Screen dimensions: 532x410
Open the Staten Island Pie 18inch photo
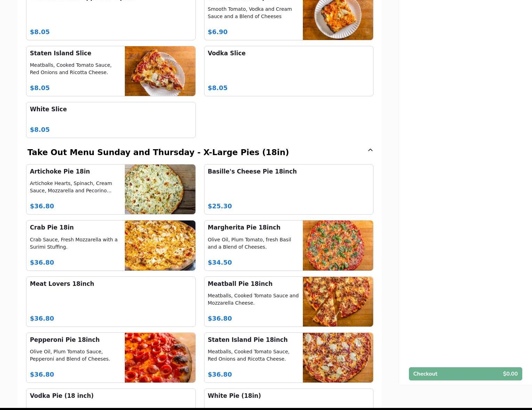click(x=338, y=357)
